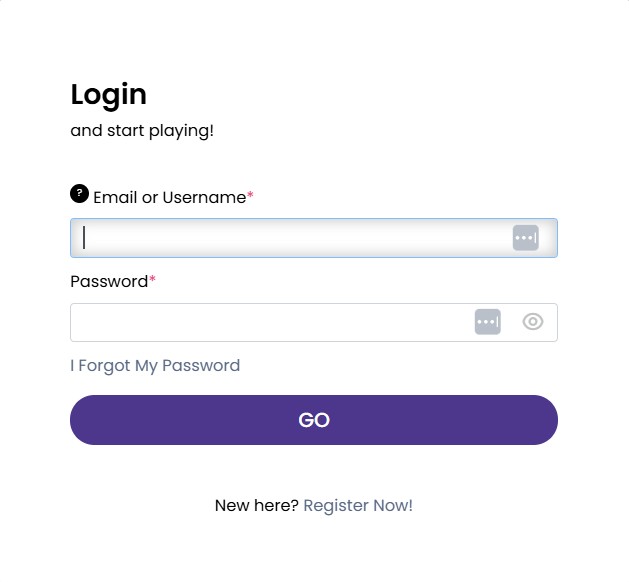Open password manager icon in username field

(526, 238)
